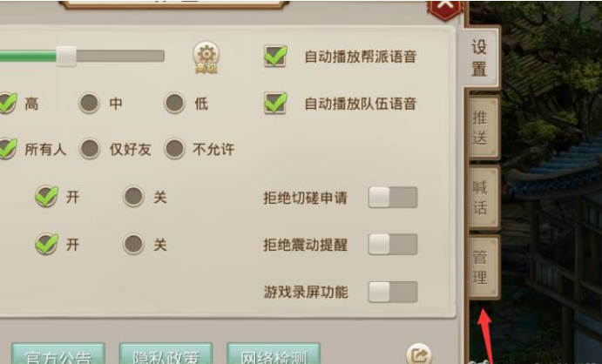
Task: Select 关 in the upper on/off row
Action: [133, 197]
